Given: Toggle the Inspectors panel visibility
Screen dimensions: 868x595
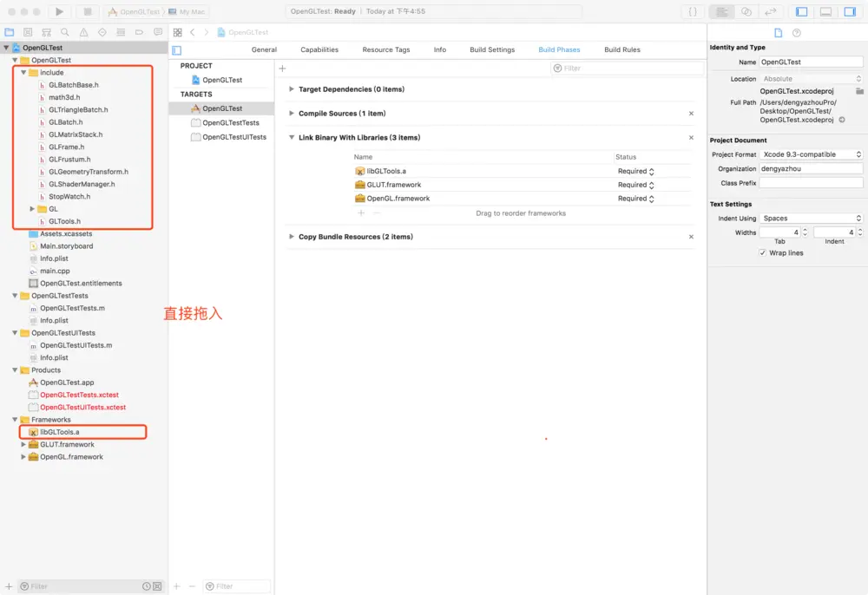Looking at the screenshot, I should click(850, 11).
